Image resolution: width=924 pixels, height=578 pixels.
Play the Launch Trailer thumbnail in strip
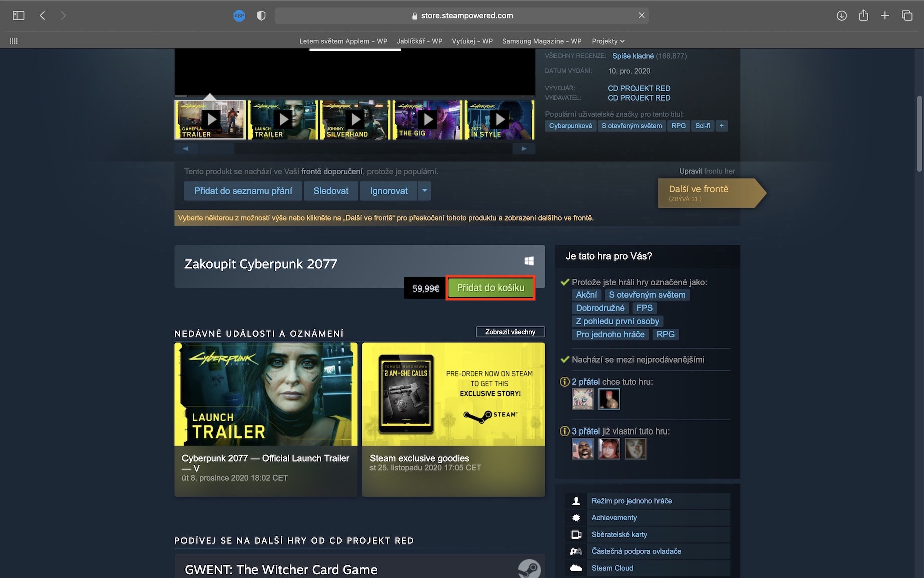[283, 120]
